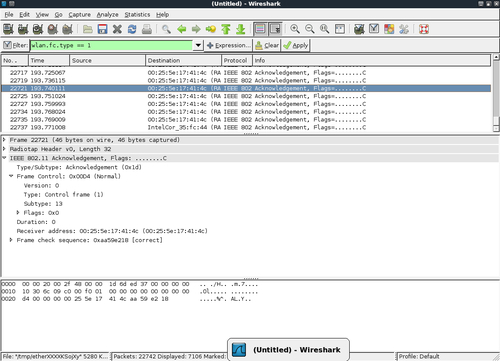
Task: Go back in packet history
Action: (x=181, y=29)
